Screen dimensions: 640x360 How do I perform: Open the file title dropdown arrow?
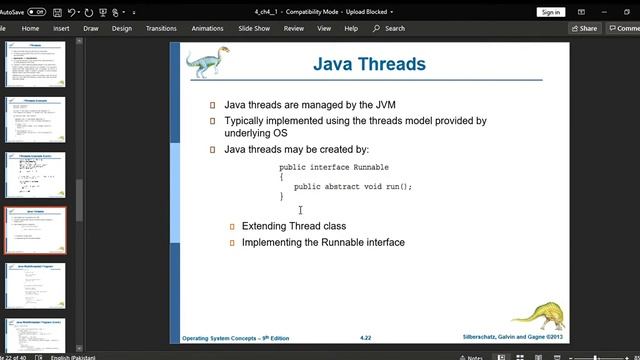point(392,12)
